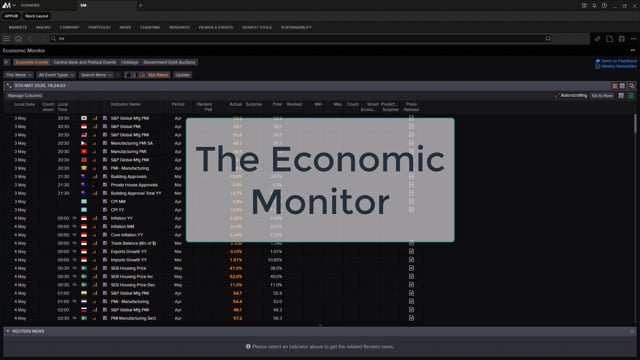Image resolution: width=640 pixels, height=360 pixels.
Task: Open the notifications bell
Action: pos(594,5)
